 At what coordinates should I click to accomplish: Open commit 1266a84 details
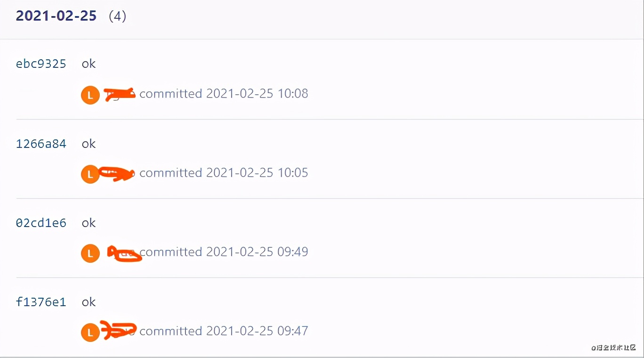point(41,144)
